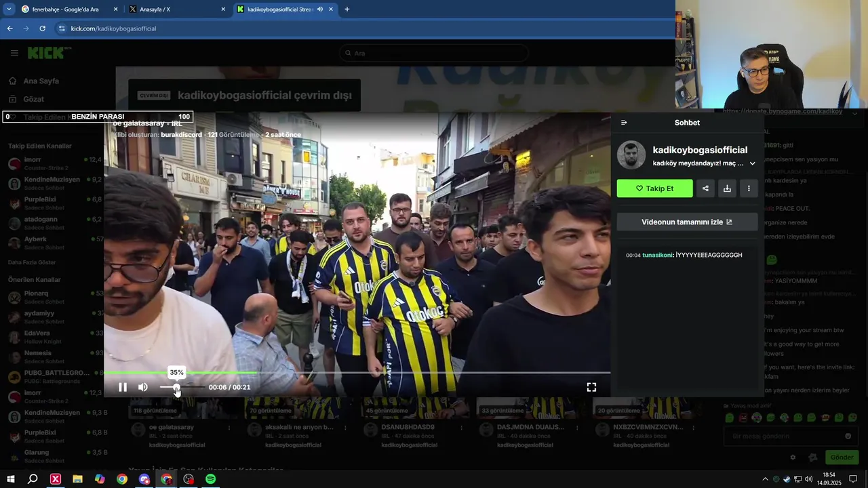Mute the tab using its speaker icon
This screenshot has height=488, width=868.
tap(320, 9)
